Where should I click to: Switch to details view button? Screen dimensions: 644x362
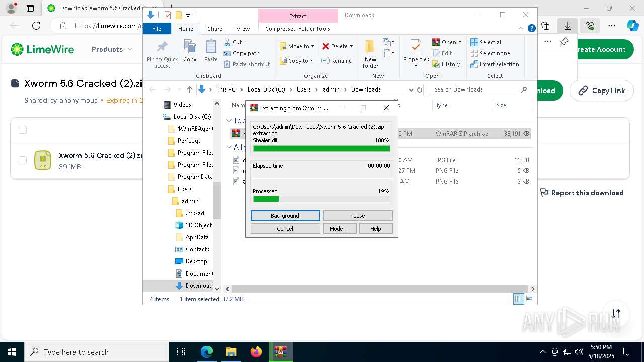[519, 299]
